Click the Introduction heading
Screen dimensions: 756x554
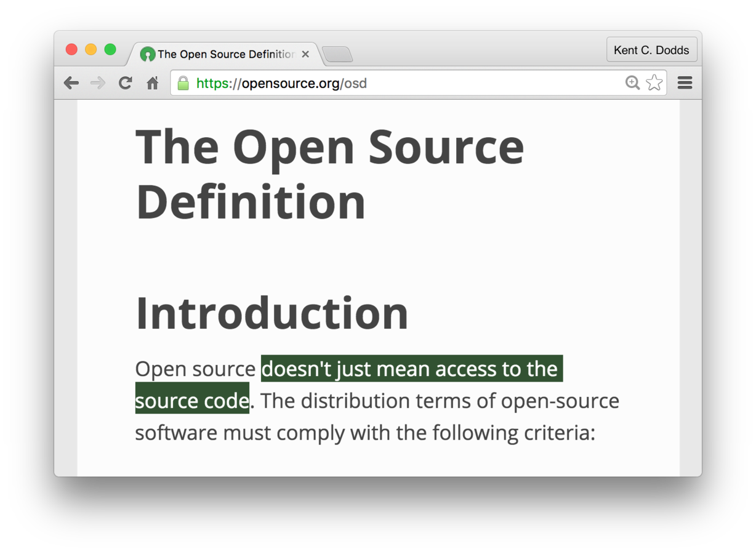coord(271,313)
